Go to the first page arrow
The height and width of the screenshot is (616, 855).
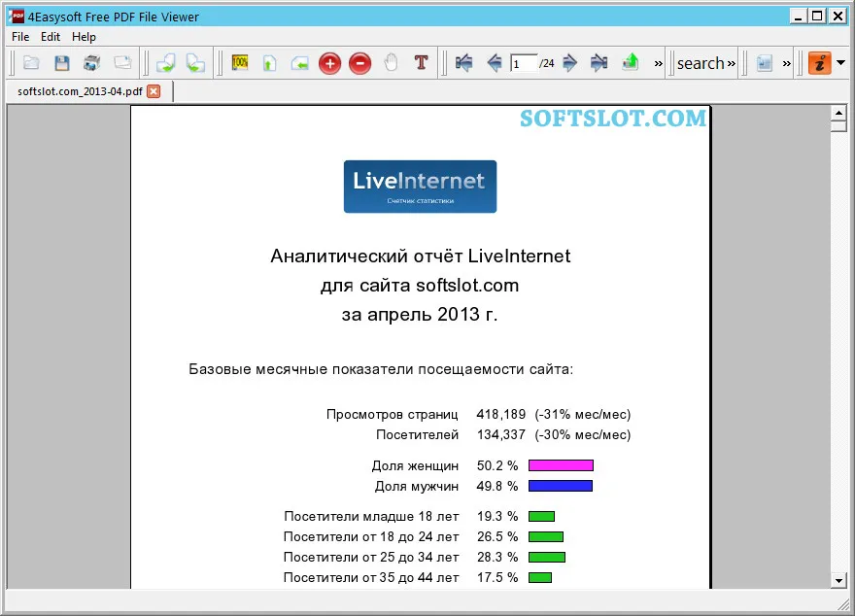(x=464, y=63)
